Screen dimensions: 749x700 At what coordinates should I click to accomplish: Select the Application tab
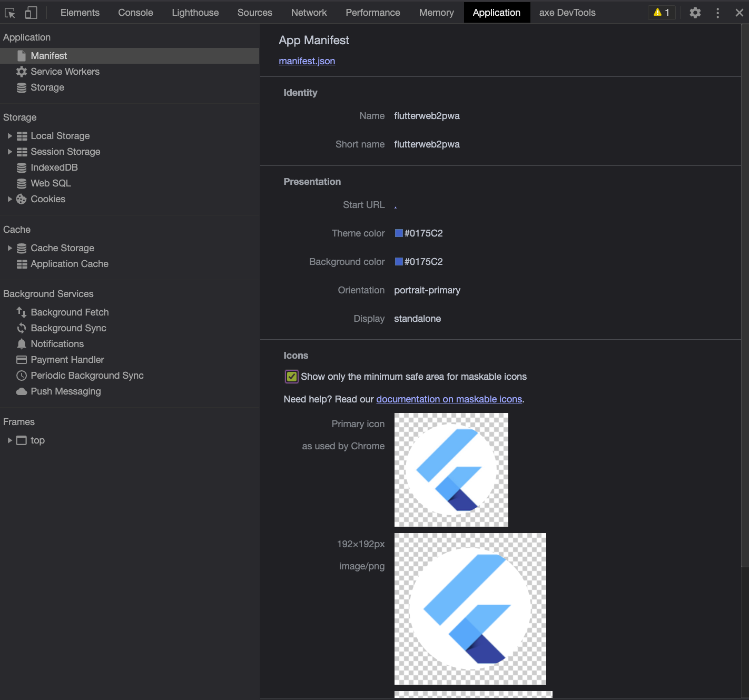point(497,13)
